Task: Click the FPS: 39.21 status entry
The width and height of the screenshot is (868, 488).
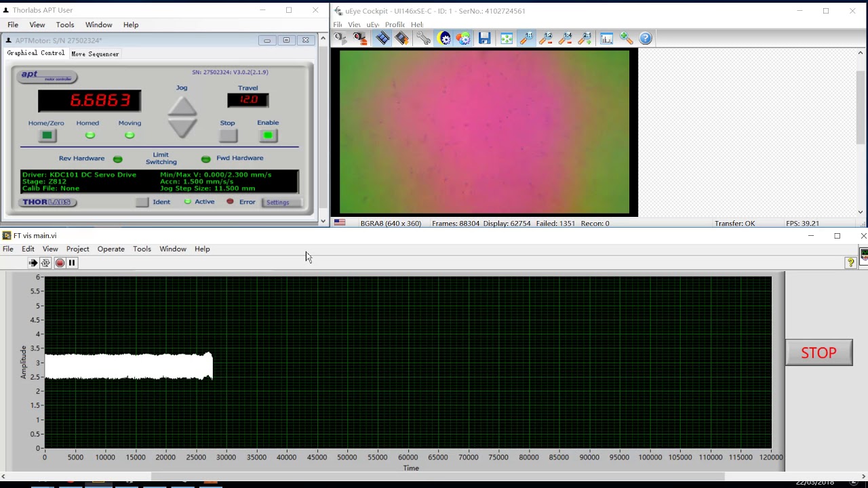Action: (802, 223)
